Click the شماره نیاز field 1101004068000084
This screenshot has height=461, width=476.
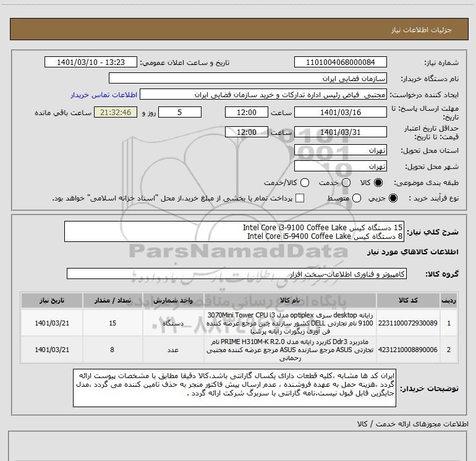[x=340, y=62]
